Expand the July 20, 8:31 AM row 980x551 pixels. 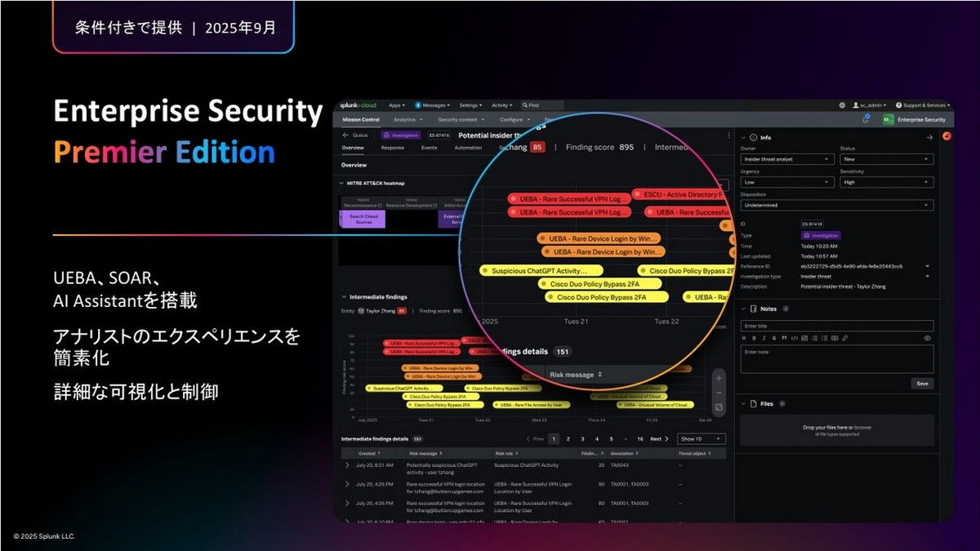(x=346, y=464)
